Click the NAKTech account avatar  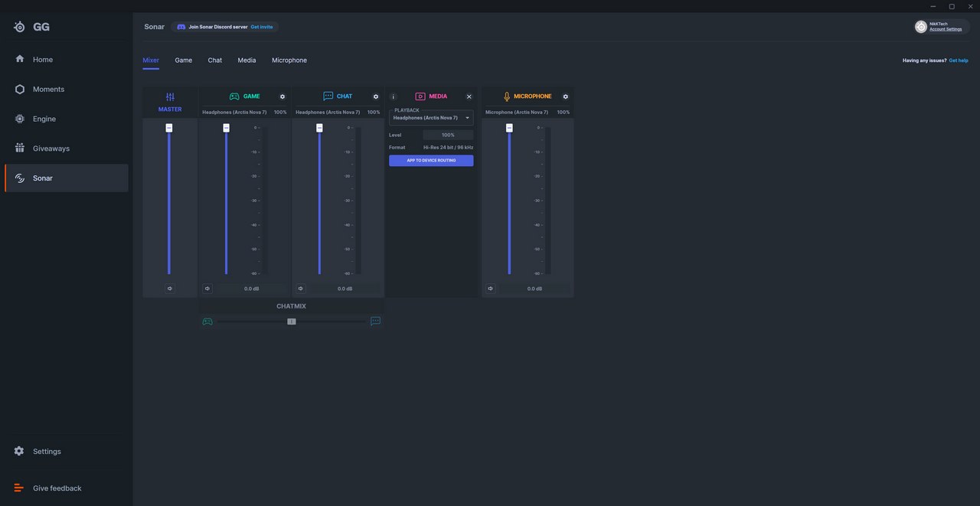point(921,27)
